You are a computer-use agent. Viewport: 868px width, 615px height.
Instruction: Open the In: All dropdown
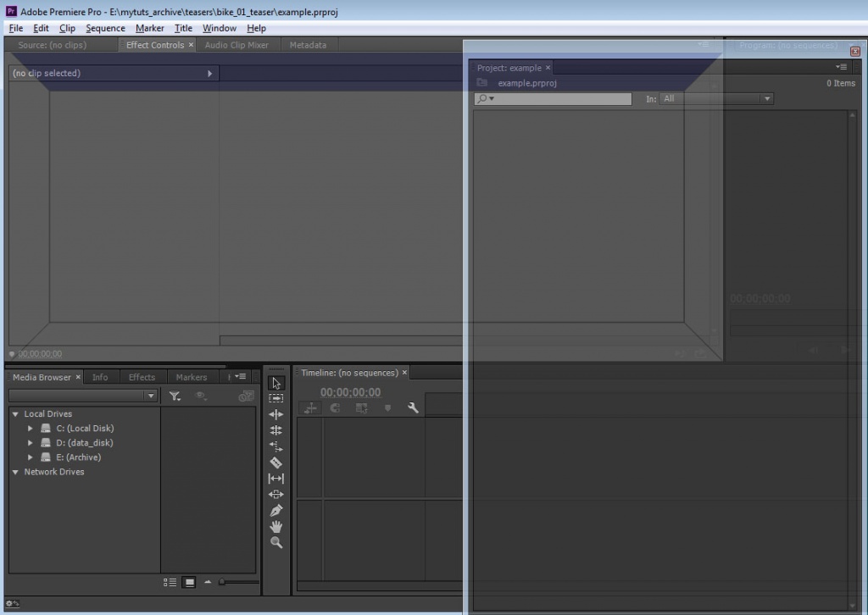[716, 98]
